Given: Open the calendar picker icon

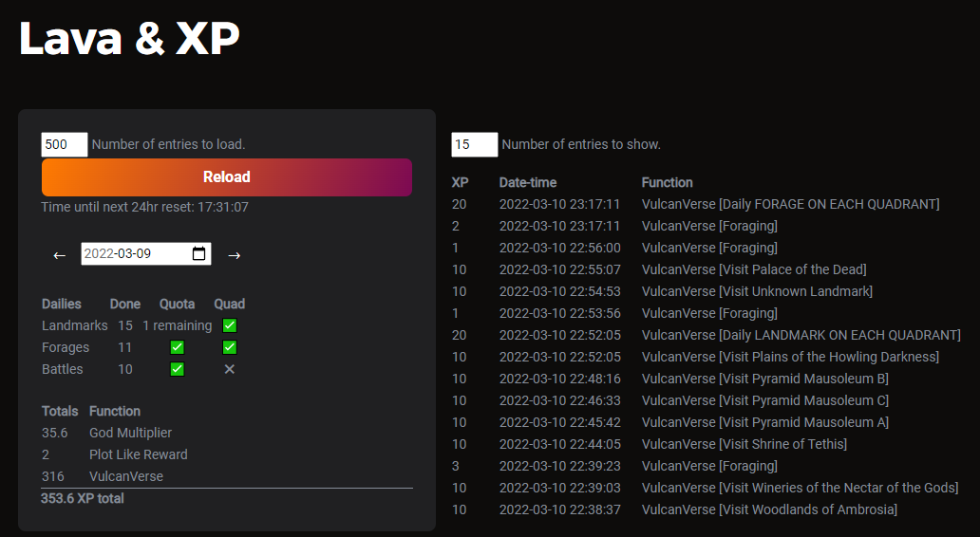Looking at the screenshot, I should point(198,253).
